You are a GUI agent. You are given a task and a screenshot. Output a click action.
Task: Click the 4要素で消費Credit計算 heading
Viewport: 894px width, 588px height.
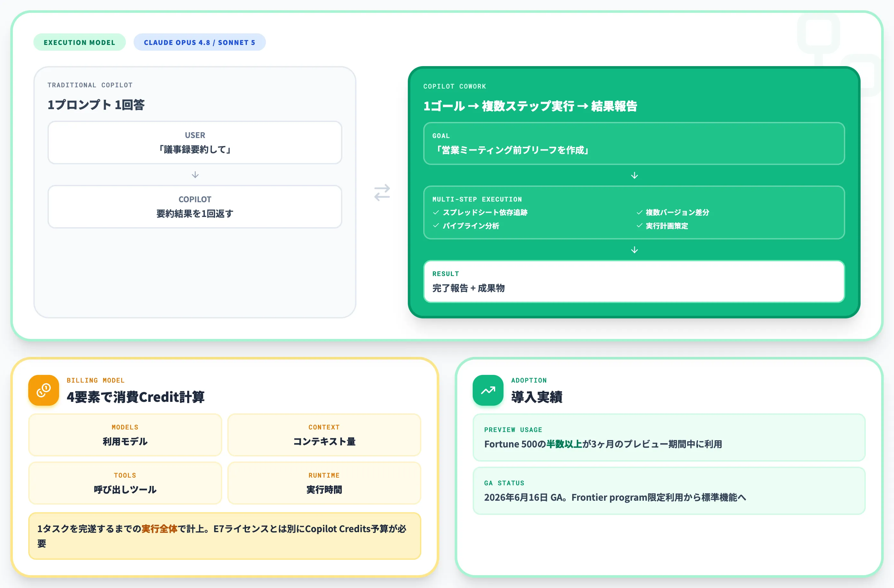[x=136, y=397]
